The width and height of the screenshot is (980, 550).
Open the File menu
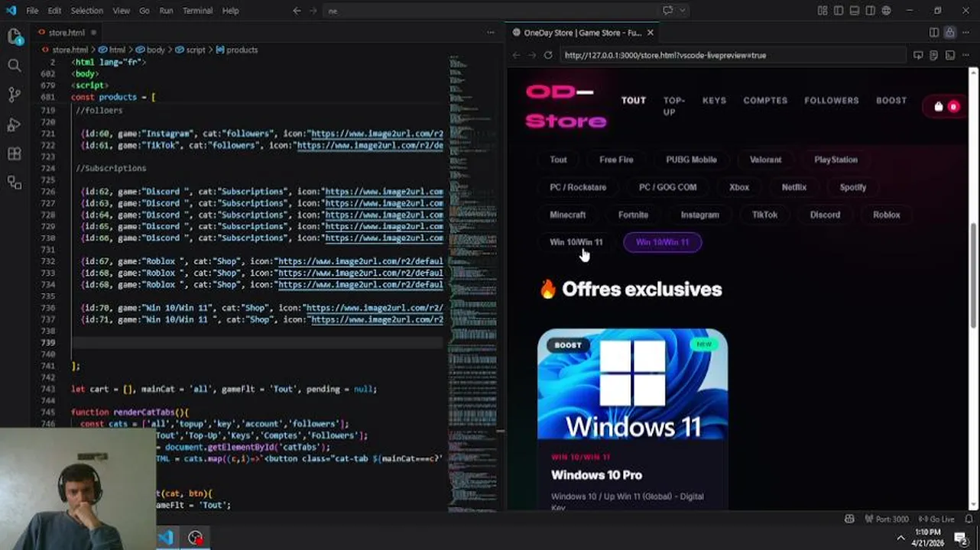pyautogui.click(x=32, y=11)
